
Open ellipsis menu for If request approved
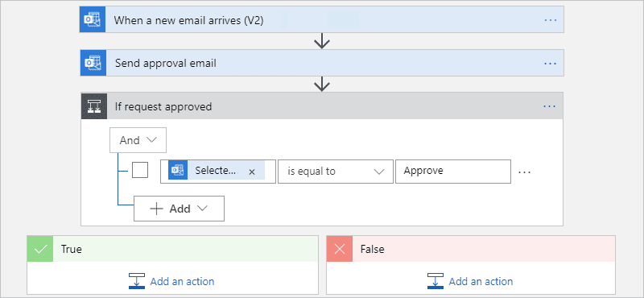(550, 106)
